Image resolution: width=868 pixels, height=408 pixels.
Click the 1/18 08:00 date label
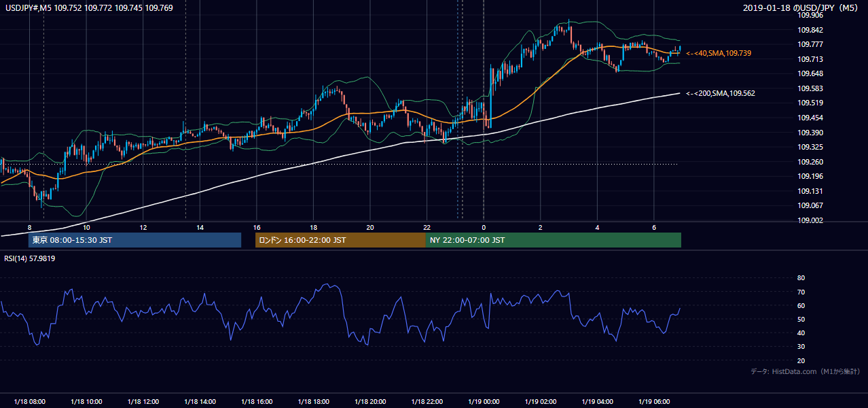click(29, 402)
